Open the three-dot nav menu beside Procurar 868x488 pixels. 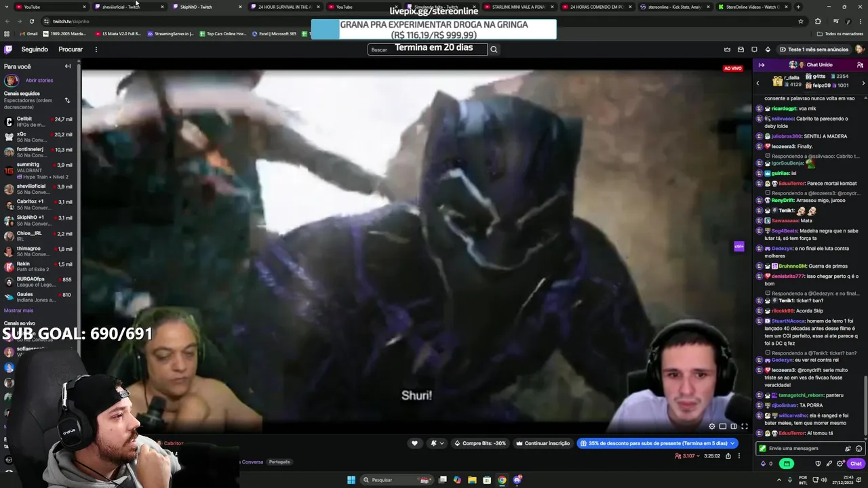tap(96, 49)
